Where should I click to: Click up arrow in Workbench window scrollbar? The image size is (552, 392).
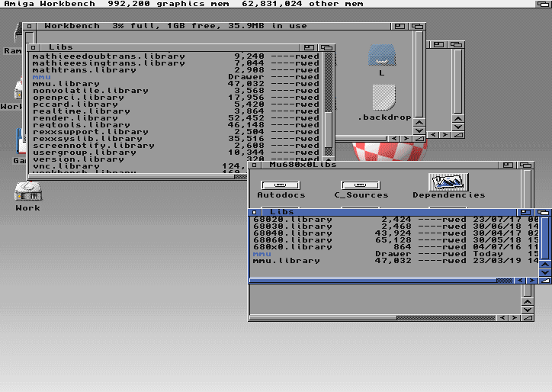[419, 123]
